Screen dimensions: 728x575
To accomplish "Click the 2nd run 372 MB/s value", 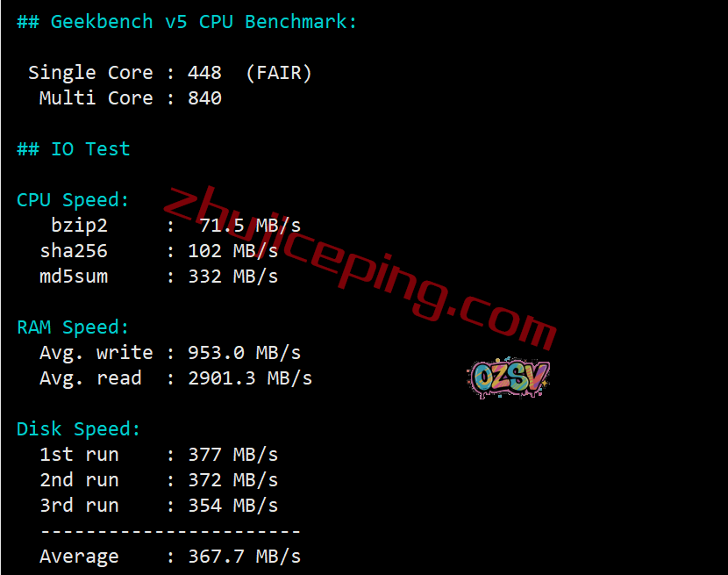I will point(232,480).
